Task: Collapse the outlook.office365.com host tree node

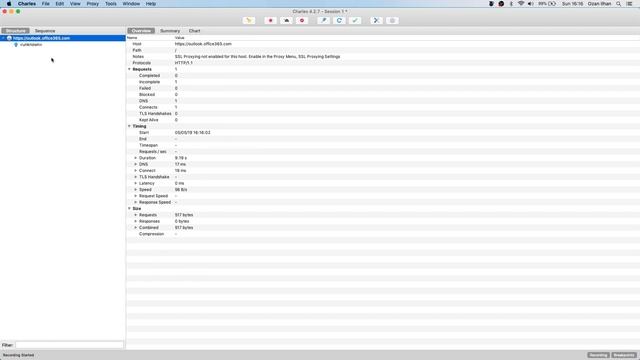Action: click(x=3, y=38)
